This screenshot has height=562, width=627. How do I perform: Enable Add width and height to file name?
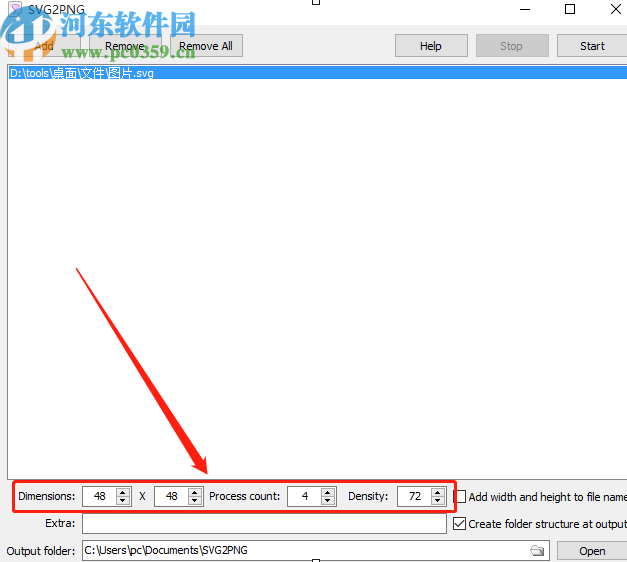[x=461, y=497]
